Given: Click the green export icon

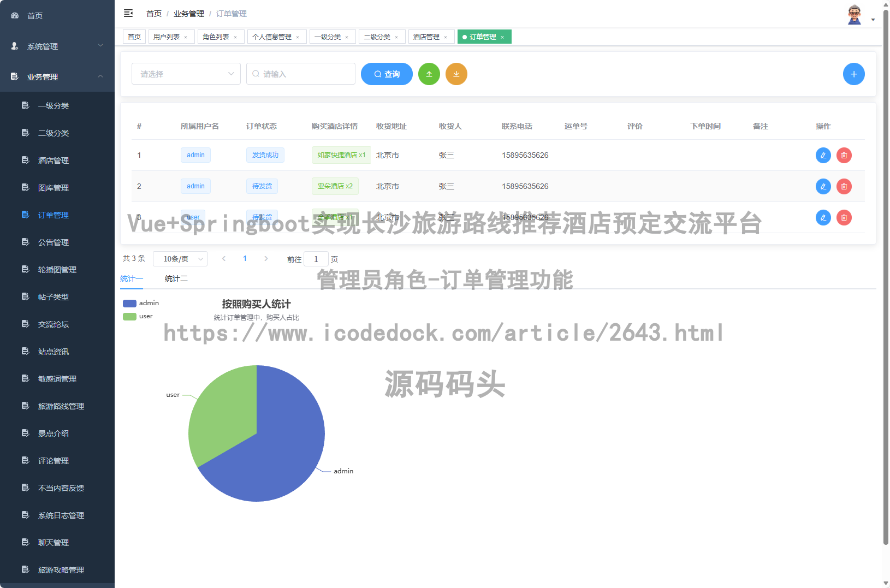Looking at the screenshot, I should coord(429,74).
